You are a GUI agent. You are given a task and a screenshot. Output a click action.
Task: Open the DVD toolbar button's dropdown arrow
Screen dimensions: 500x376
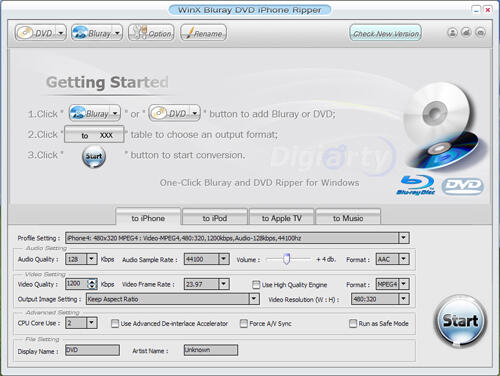tap(61, 33)
